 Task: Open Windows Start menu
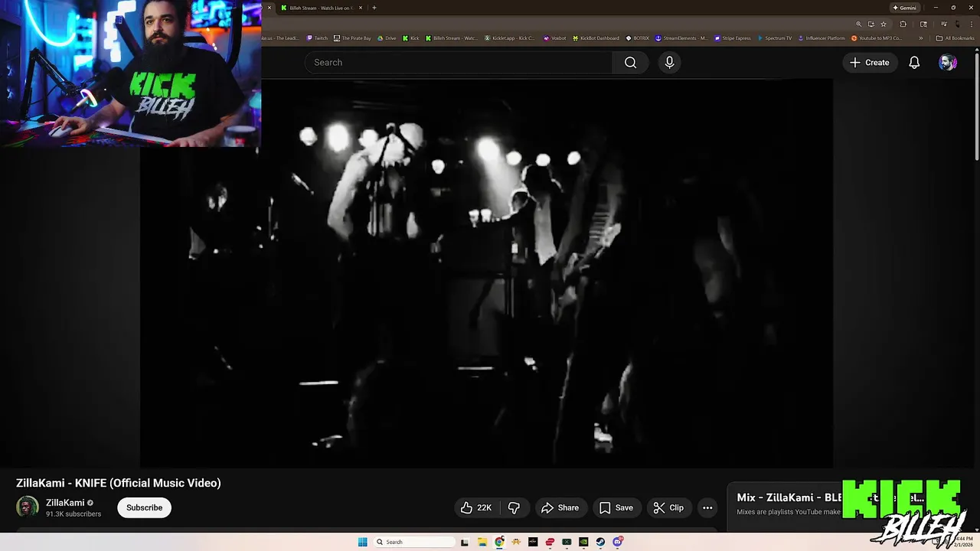pyautogui.click(x=362, y=542)
